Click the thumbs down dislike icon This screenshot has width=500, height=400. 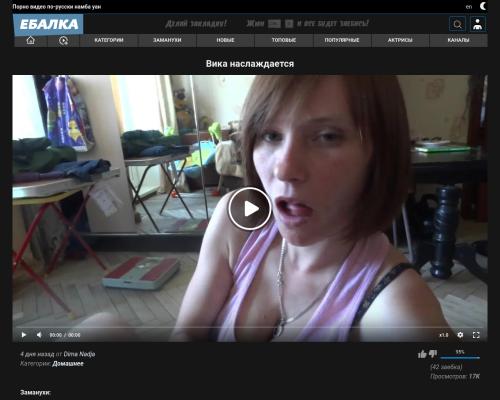click(433, 354)
